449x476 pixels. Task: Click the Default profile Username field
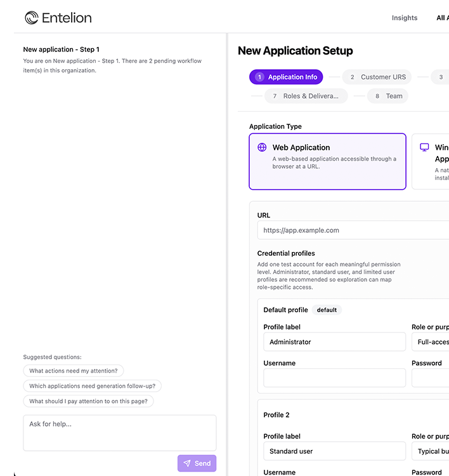point(335,378)
